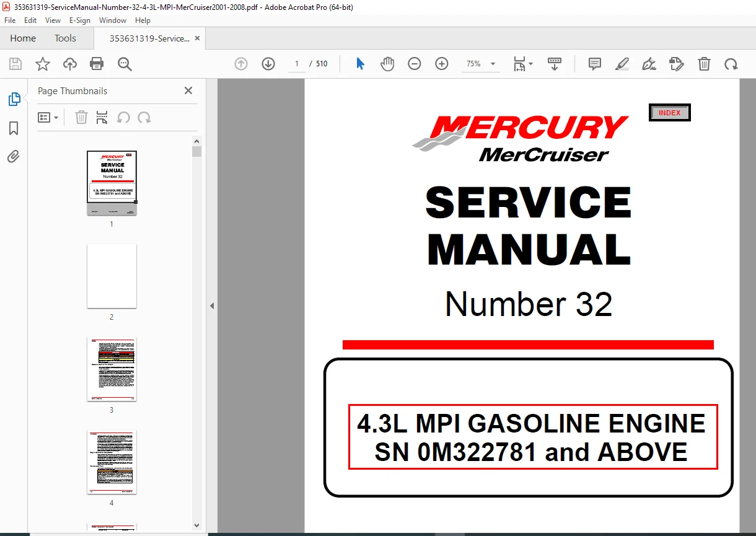Click the Number 32 heading text

pyautogui.click(x=529, y=304)
